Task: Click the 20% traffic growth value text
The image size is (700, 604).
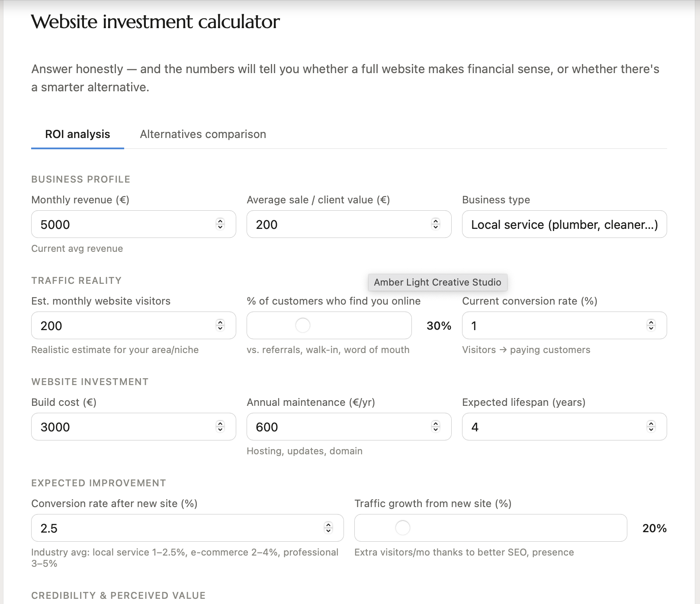Action: 654,528
